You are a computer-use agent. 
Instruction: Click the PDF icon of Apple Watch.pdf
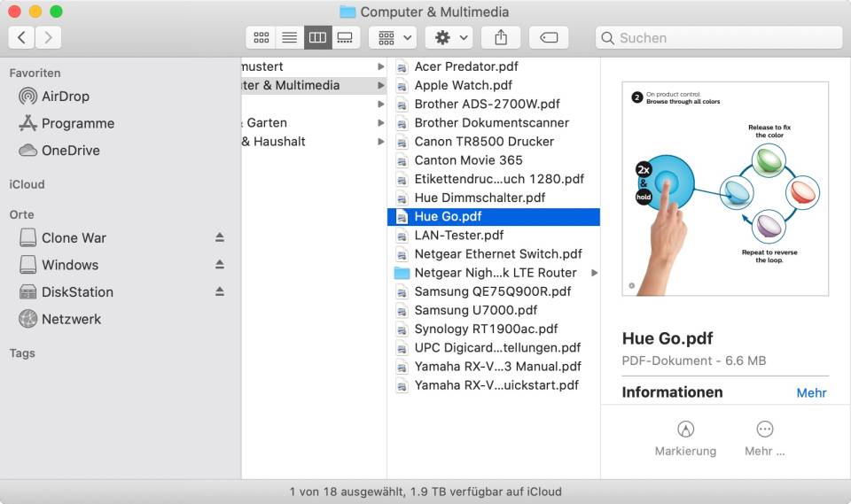402,86
